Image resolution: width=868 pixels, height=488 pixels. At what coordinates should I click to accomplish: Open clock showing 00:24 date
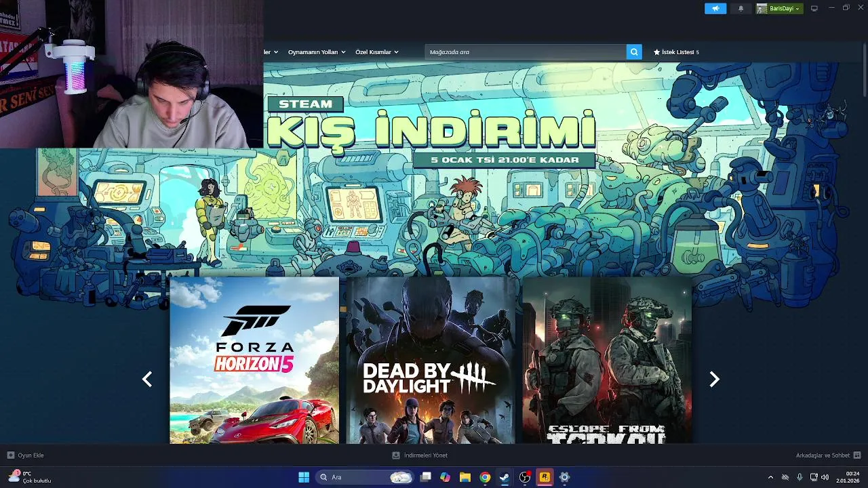848,477
